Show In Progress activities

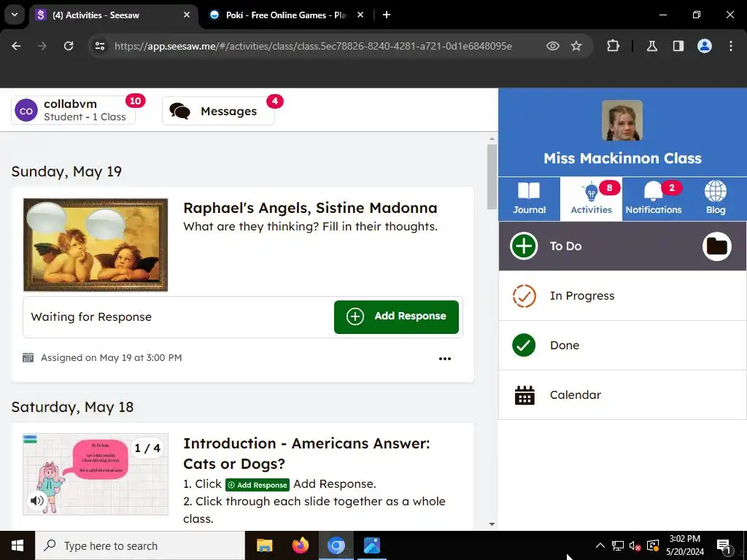coord(622,296)
